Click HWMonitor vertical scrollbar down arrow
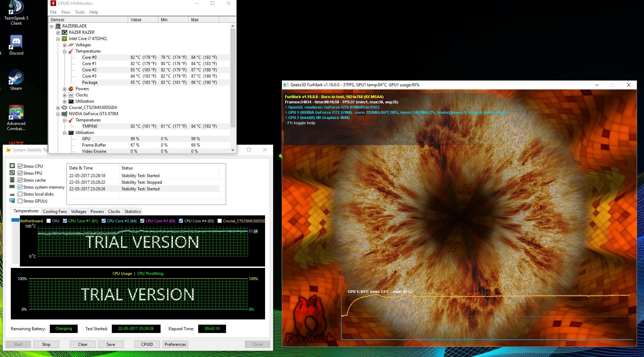This screenshot has height=357, width=644. 233,150
